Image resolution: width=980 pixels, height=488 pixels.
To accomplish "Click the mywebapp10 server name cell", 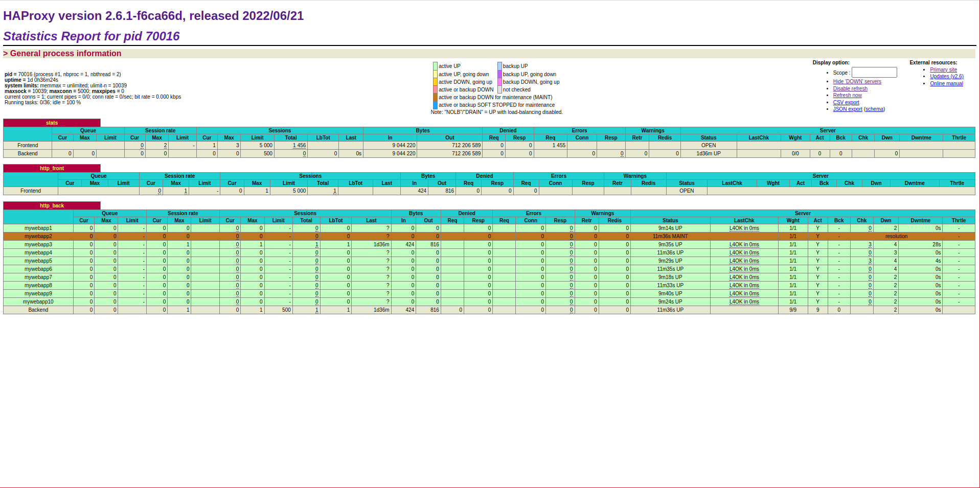I will 38,302.
